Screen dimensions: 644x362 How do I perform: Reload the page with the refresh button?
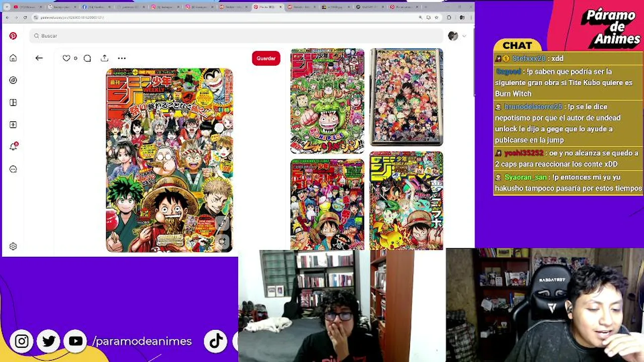click(25, 17)
